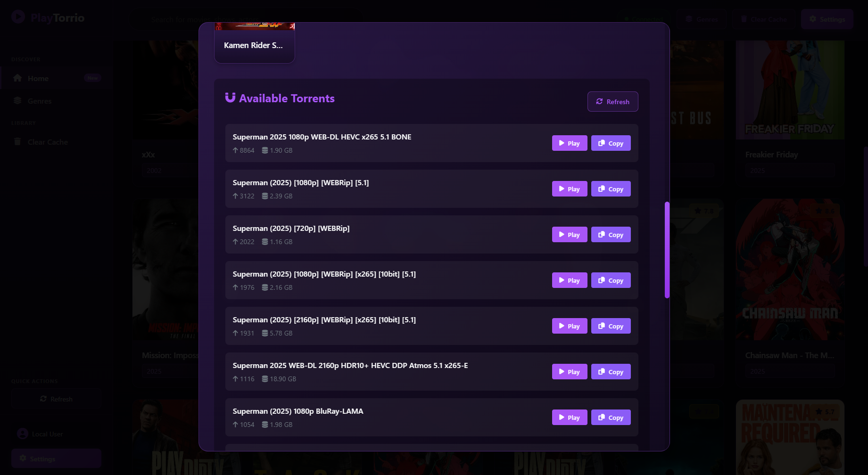Click the Genres button in the top bar

(x=702, y=19)
